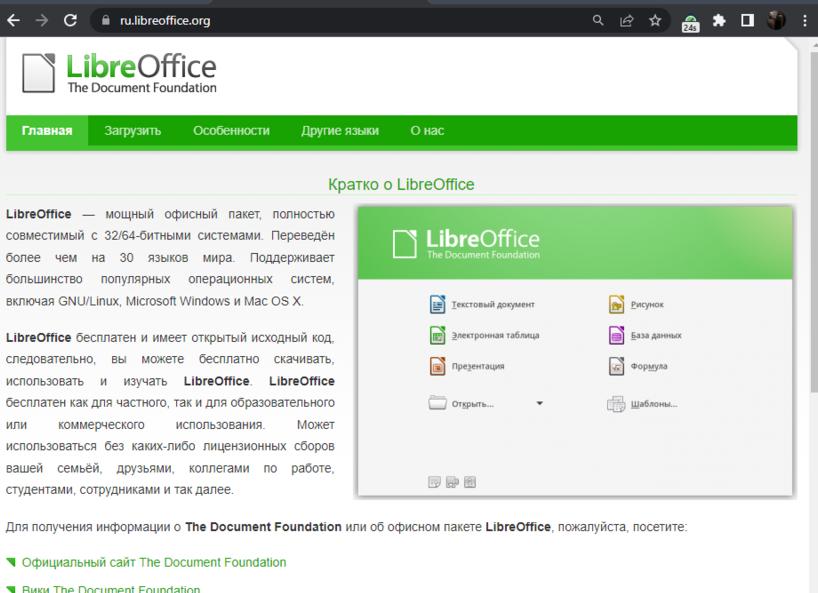The width and height of the screenshot is (818, 593).
Task: Expand the dropdown arrow beside Открыть
Action: tap(539, 403)
